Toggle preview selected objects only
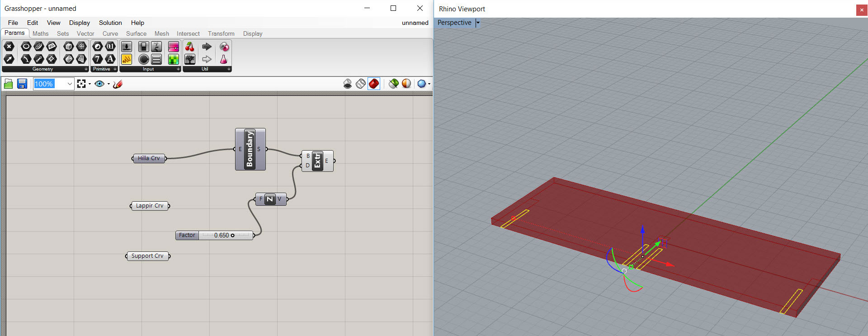This screenshot has width=868, height=336. click(x=394, y=84)
